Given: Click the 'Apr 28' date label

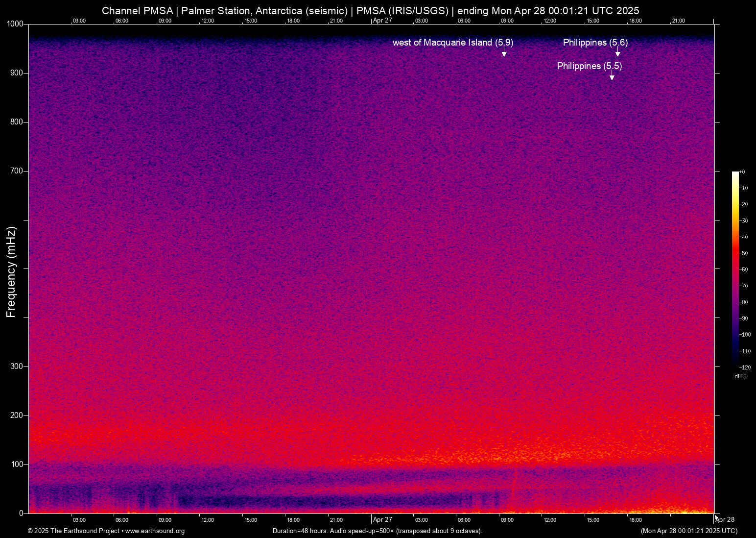Looking at the screenshot, I should coord(725,520).
